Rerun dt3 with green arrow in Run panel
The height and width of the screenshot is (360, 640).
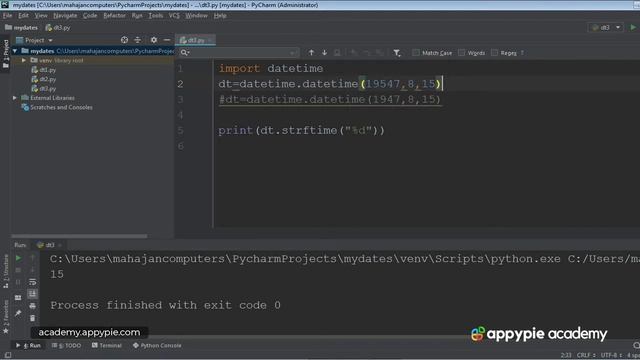point(18,258)
